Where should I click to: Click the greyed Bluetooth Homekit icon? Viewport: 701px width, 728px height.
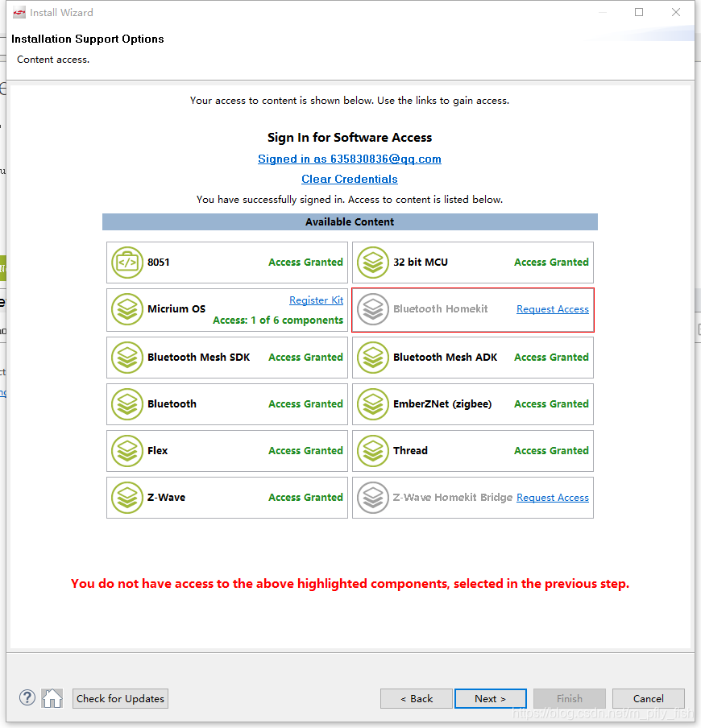[373, 309]
